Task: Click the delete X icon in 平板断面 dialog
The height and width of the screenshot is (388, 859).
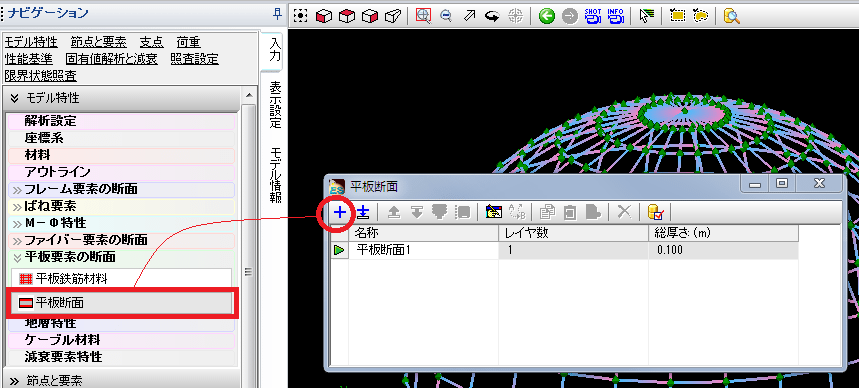Action: 624,212
